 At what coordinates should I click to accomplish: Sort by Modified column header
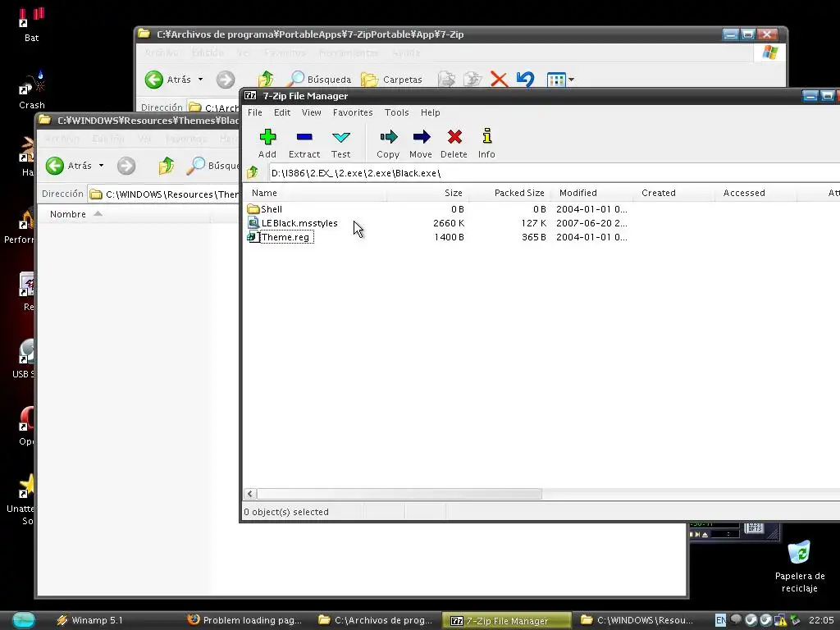(x=592, y=193)
